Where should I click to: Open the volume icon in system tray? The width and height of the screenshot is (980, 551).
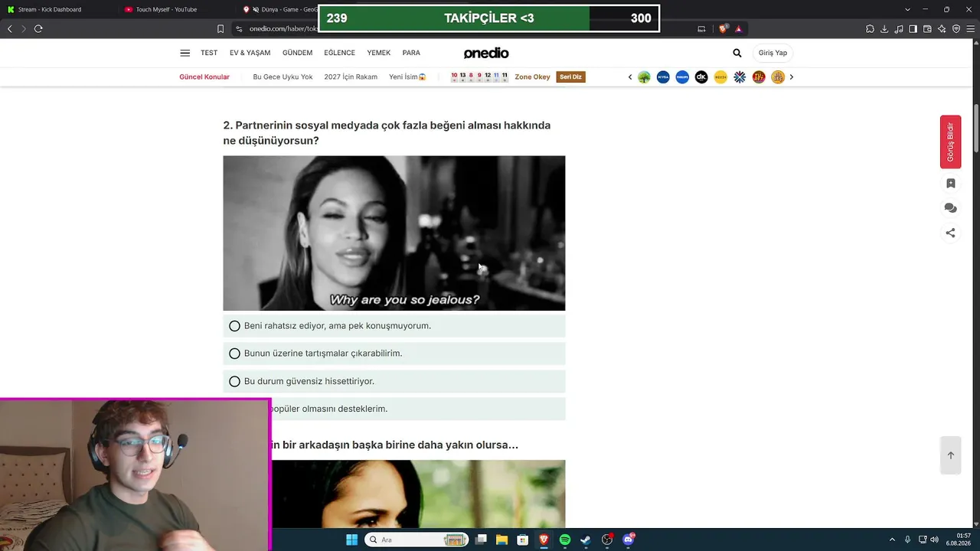coord(935,540)
